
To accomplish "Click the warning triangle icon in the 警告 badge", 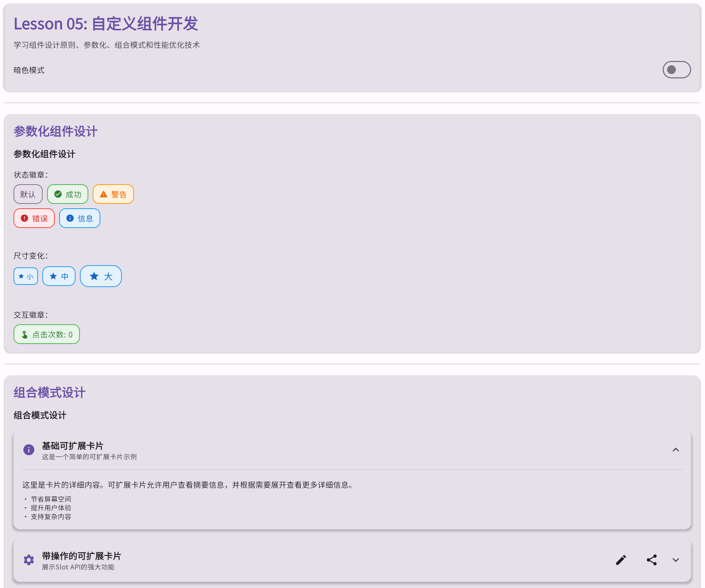I will click(x=103, y=194).
